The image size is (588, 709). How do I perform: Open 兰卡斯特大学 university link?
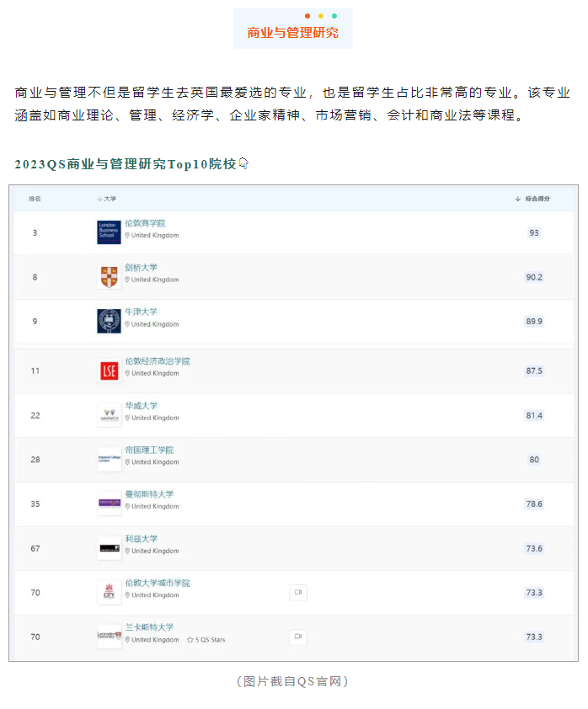pos(149,627)
